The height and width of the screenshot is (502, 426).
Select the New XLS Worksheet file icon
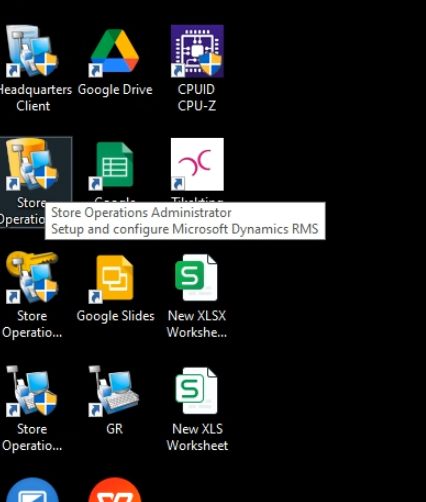pyautogui.click(x=196, y=391)
